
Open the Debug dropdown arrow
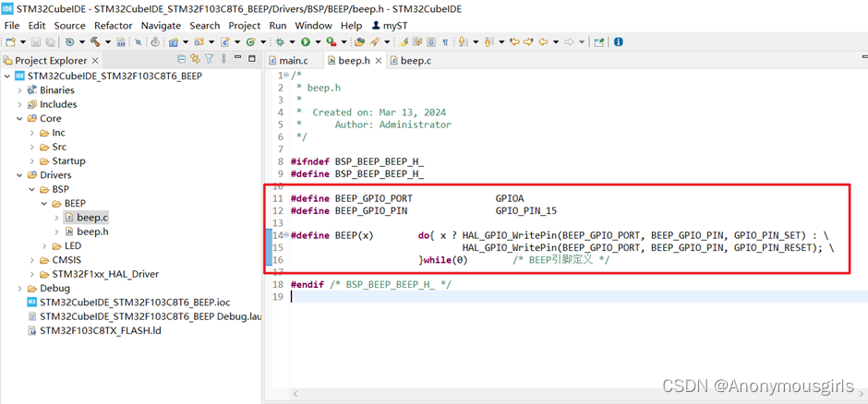pos(293,42)
